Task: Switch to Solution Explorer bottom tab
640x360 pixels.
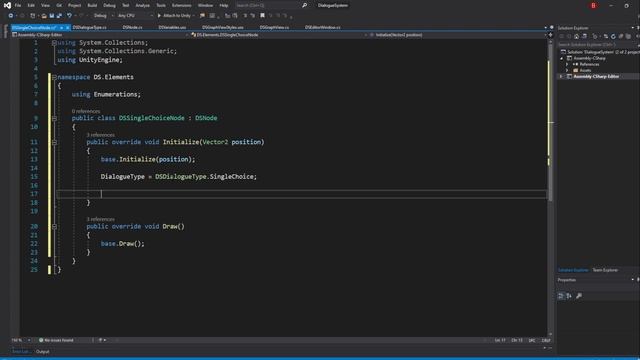Action: tap(573, 270)
